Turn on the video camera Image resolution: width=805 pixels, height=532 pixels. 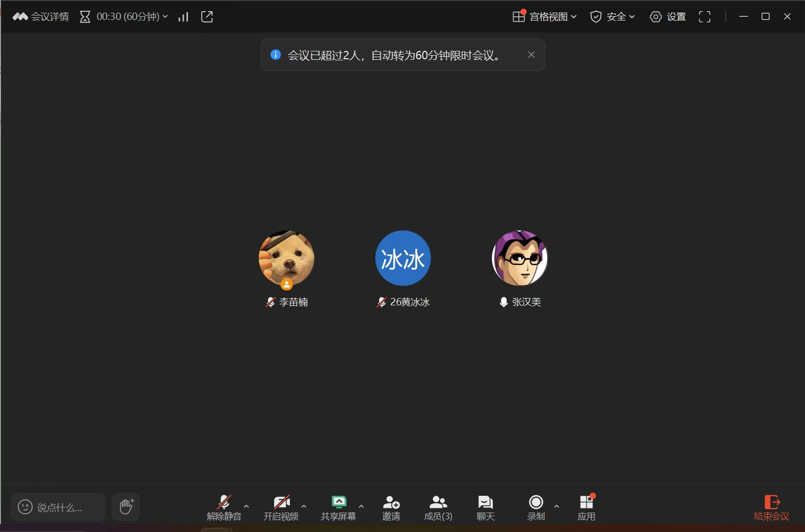(x=281, y=507)
